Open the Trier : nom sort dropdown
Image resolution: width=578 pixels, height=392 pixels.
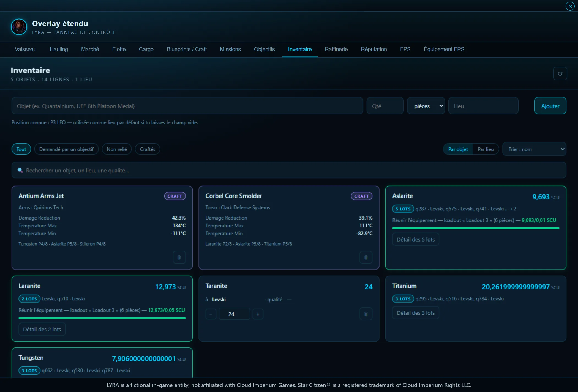(x=534, y=149)
